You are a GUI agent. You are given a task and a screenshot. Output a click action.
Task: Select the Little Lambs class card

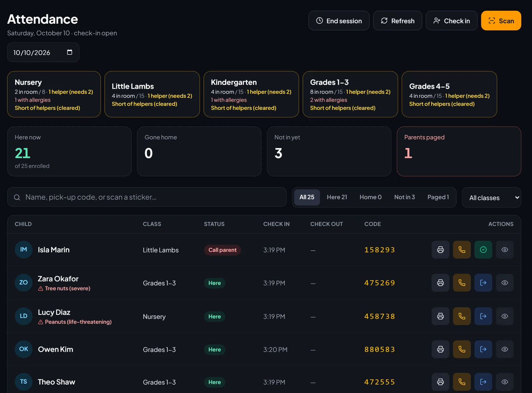pyautogui.click(x=152, y=94)
